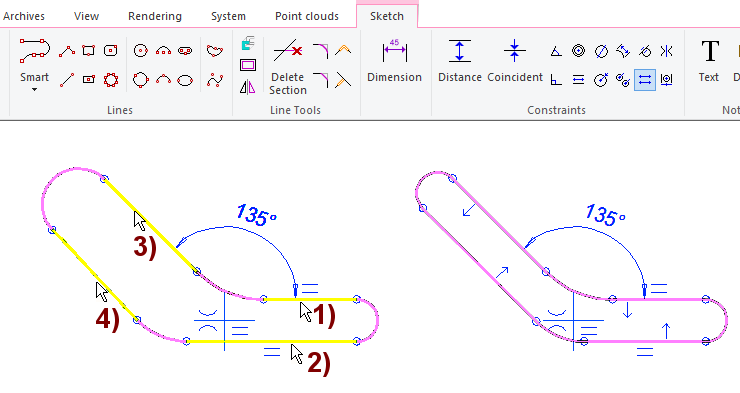Toggle the angle constraint icon
This screenshot has width=740, height=393.
[556, 51]
